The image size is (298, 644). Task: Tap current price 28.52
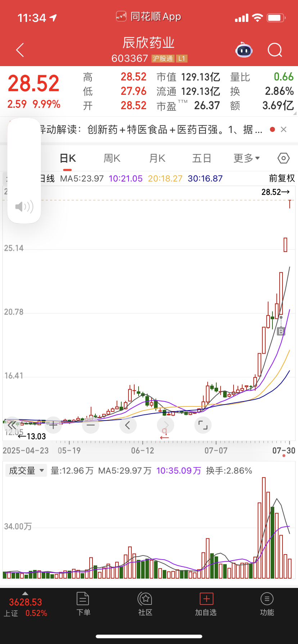[x=33, y=83]
